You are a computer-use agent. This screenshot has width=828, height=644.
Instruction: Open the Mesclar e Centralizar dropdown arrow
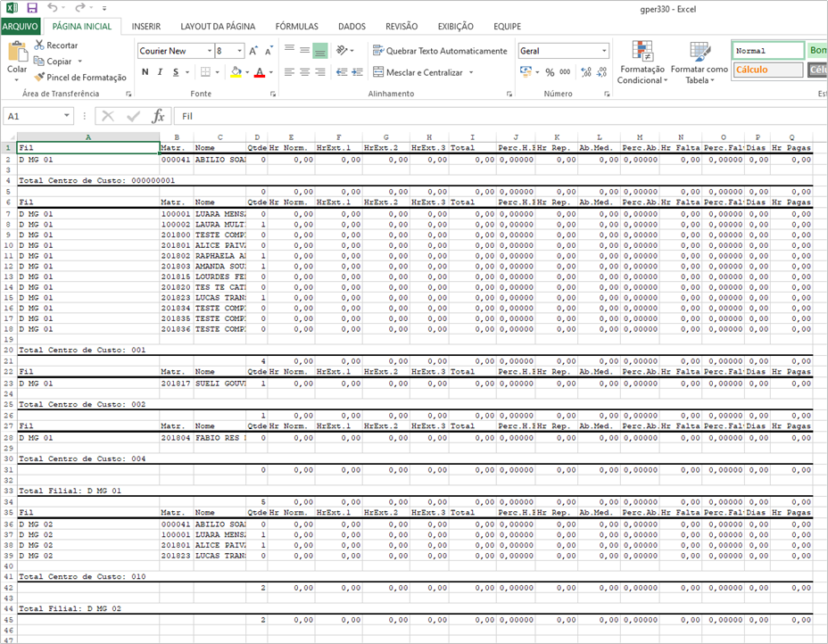471,72
